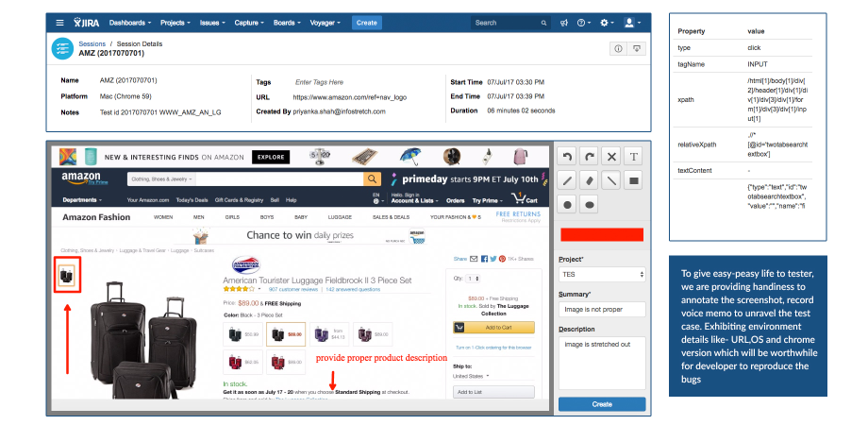Open the JIRA administration gear menu
Screen dimensions: 868x425
tap(607, 23)
